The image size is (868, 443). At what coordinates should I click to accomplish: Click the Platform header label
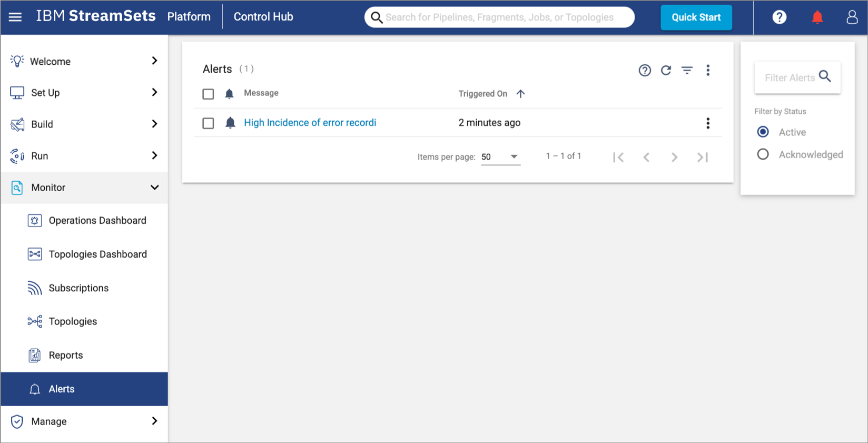click(189, 17)
